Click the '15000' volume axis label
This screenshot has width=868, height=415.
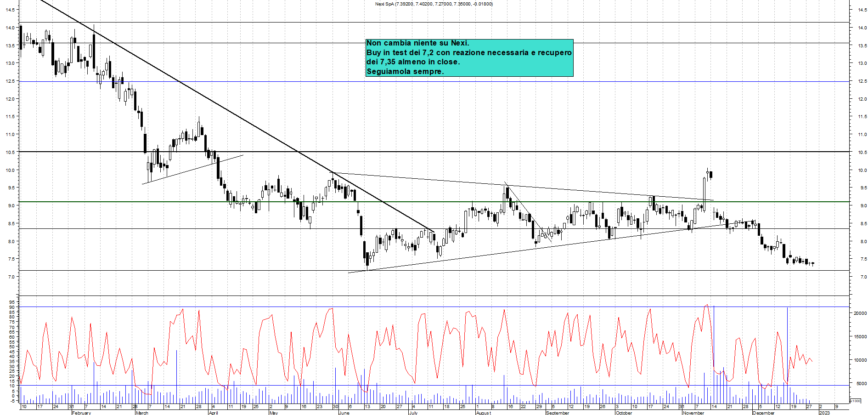tap(860, 336)
